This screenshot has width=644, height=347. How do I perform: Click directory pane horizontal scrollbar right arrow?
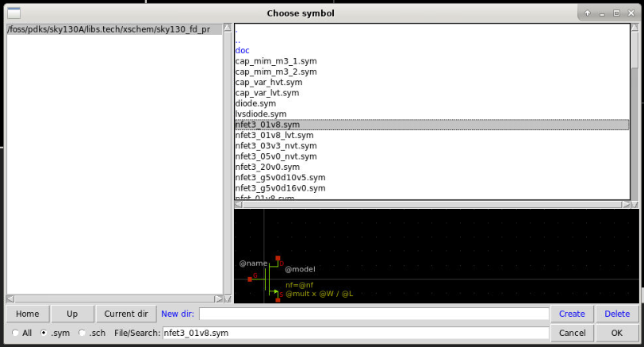(x=219, y=299)
